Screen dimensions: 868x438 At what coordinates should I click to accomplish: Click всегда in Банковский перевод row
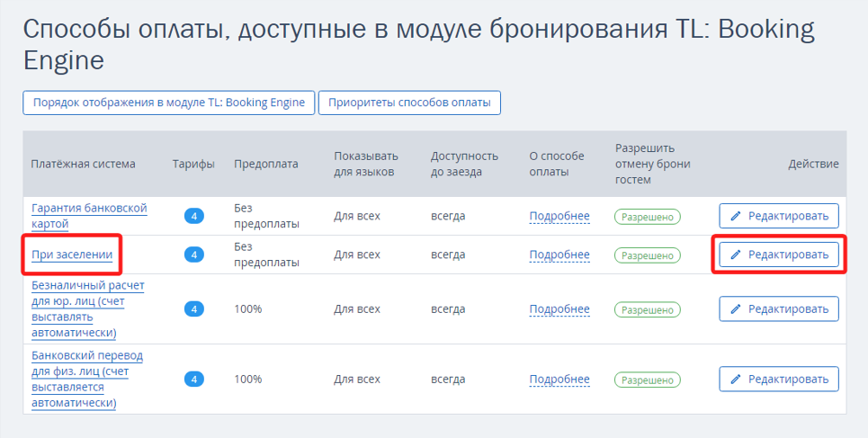click(x=448, y=380)
